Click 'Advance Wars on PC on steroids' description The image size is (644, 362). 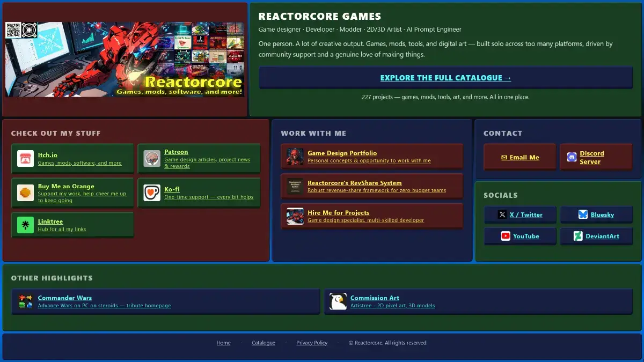pyautogui.click(x=104, y=306)
